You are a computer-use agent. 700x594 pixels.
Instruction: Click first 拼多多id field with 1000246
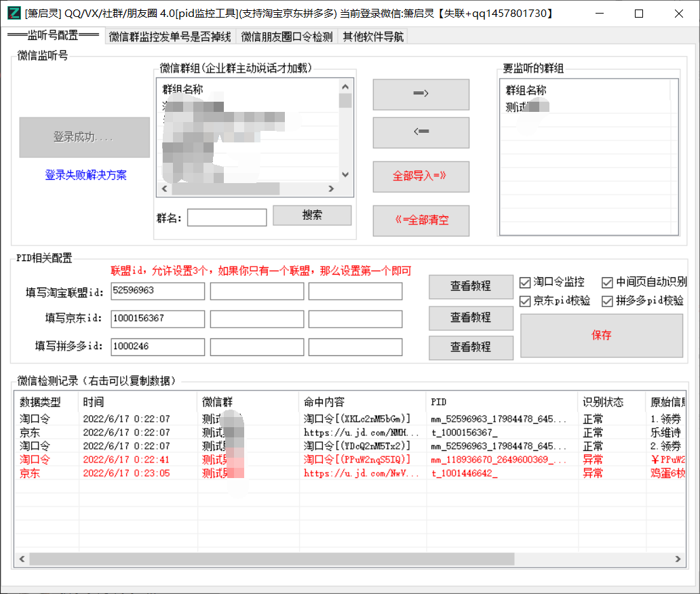tap(157, 346)
